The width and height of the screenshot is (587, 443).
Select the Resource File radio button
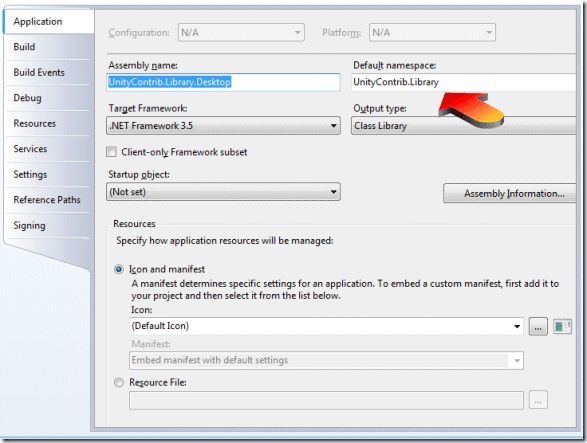pyautogui.click(x=119, y=382)
